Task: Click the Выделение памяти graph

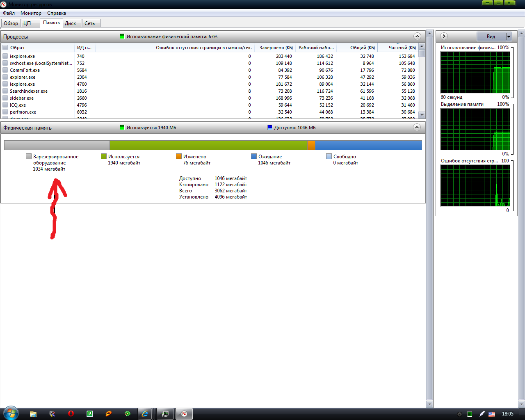Action: click(x=475, y=129)
